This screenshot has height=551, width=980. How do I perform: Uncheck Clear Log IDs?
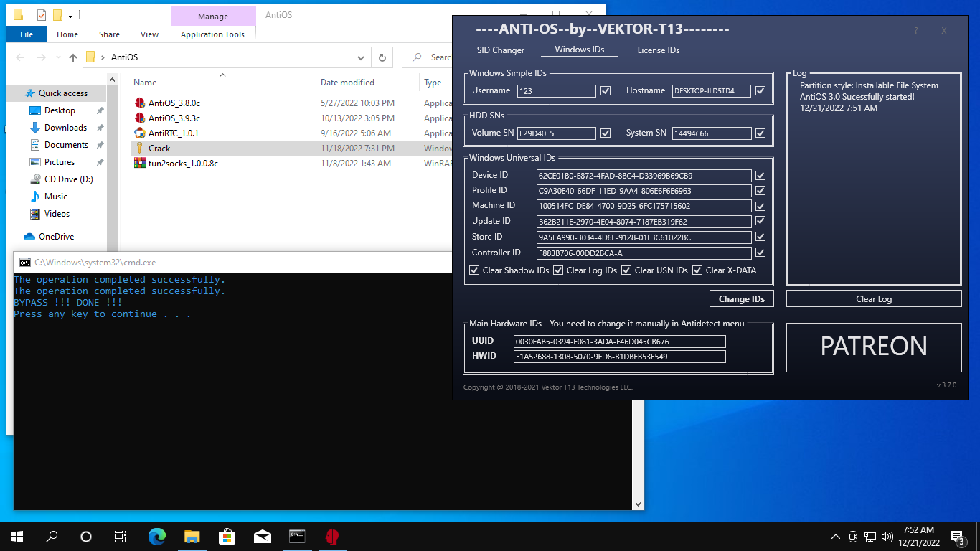click(x=558, y=270)
